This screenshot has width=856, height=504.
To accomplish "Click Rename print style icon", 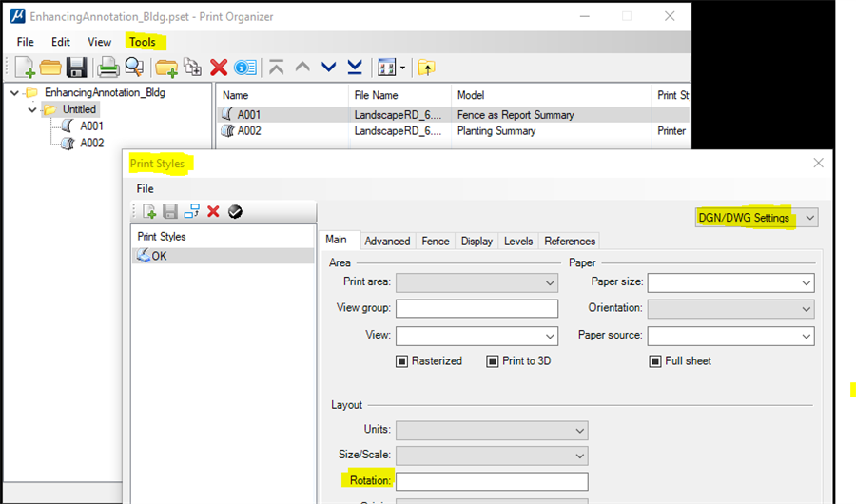I will pyautogui.click(x=191, y=212).
